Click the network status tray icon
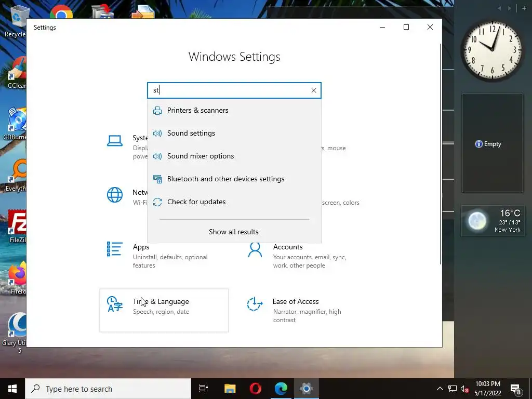This screenshot has width=532, height=399. pos(453,389)
